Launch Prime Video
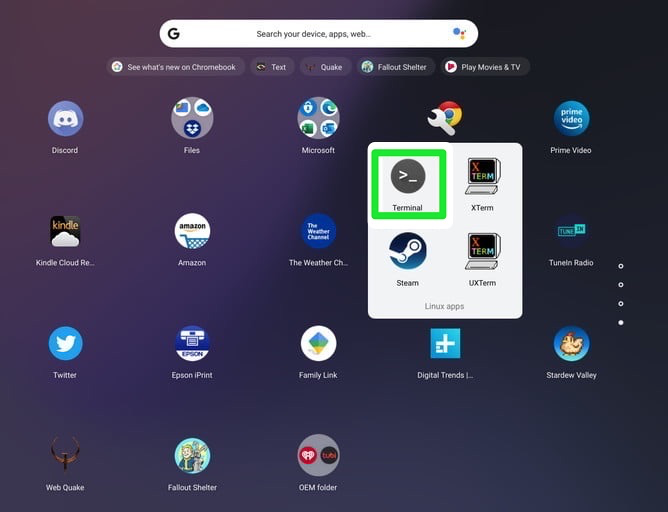 click(571, 118)
